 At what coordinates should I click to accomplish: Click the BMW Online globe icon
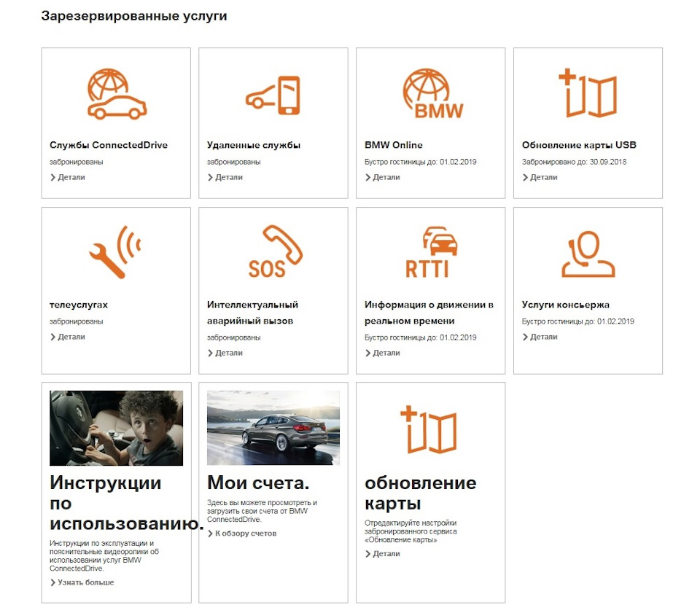[x=432, y=94]
